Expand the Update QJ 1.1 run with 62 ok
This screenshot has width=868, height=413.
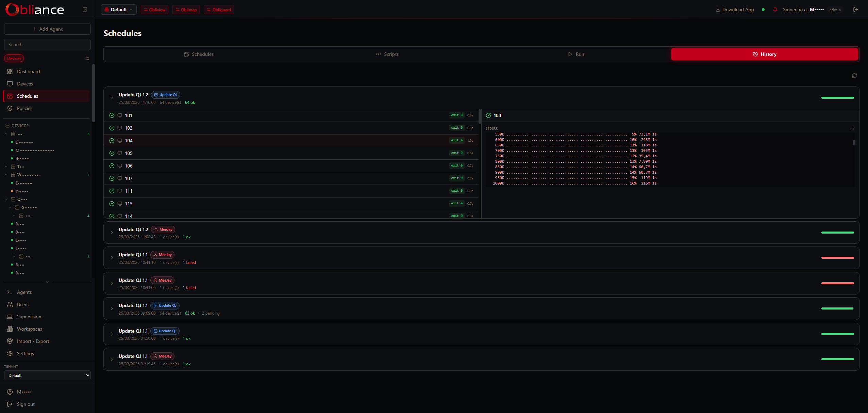112,308
